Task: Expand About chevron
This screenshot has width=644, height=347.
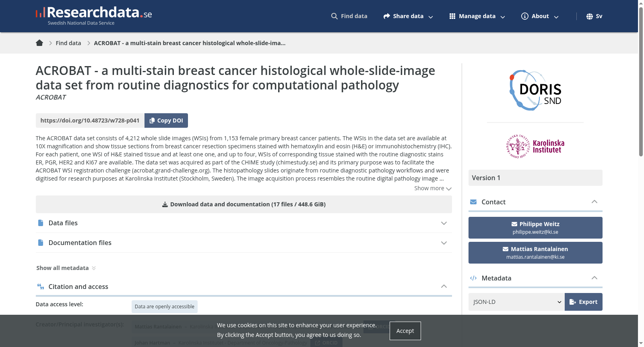Action: click(x=556, y=17)
